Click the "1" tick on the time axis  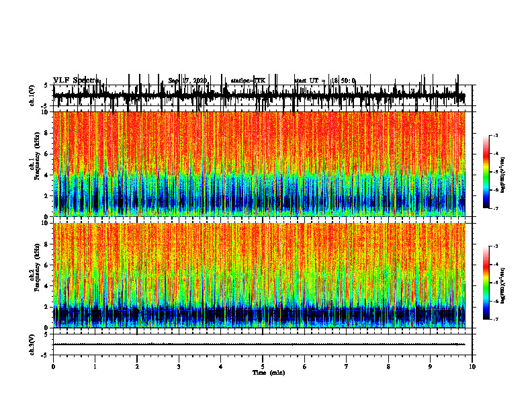click(x=95, y=367)
